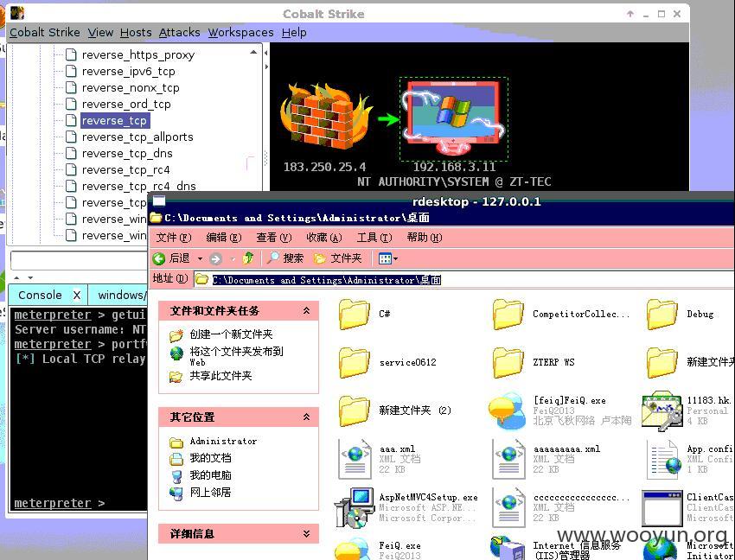Click the explorer Back arrow icon

(x=159, y=258)
